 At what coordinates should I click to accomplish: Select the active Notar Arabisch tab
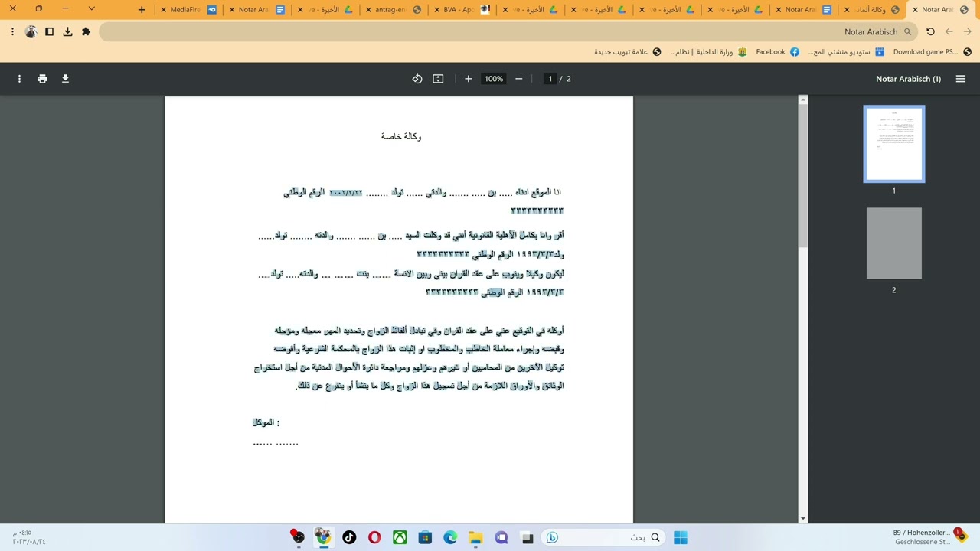click(x=942, y=9)
